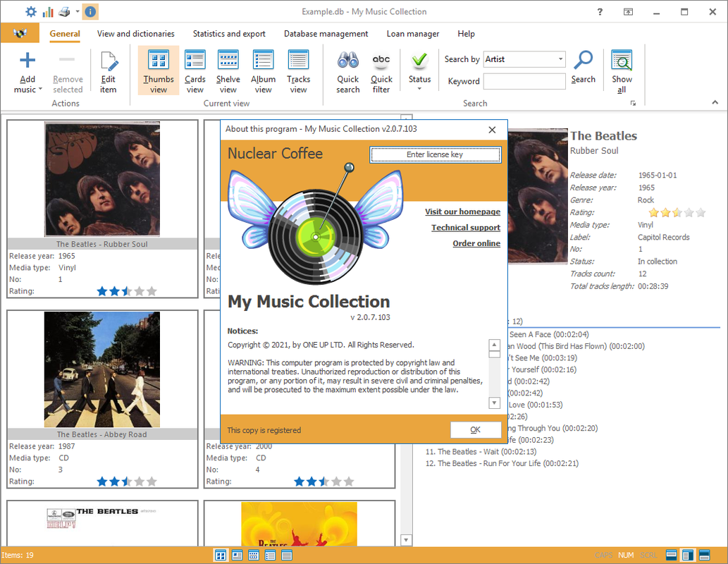The image size is (728, 564).
Task: Open Search by Artist combo box
Action: tap(524, 59)
